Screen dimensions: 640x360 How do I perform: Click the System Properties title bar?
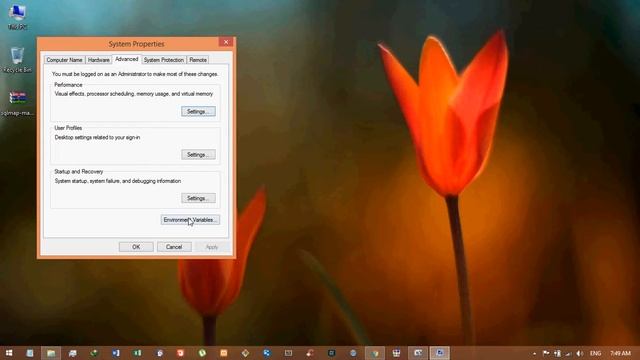coord(136,44)
